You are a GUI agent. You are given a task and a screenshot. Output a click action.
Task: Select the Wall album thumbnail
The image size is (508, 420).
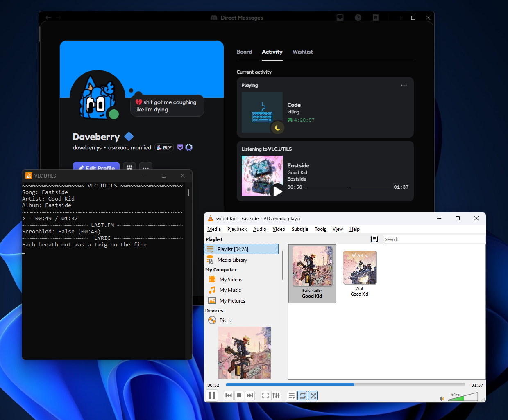point(360,273)
